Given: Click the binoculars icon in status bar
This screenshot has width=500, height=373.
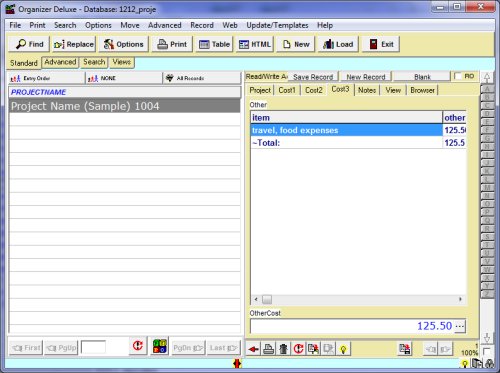Looking at the screenshot, I should [489, 363].
